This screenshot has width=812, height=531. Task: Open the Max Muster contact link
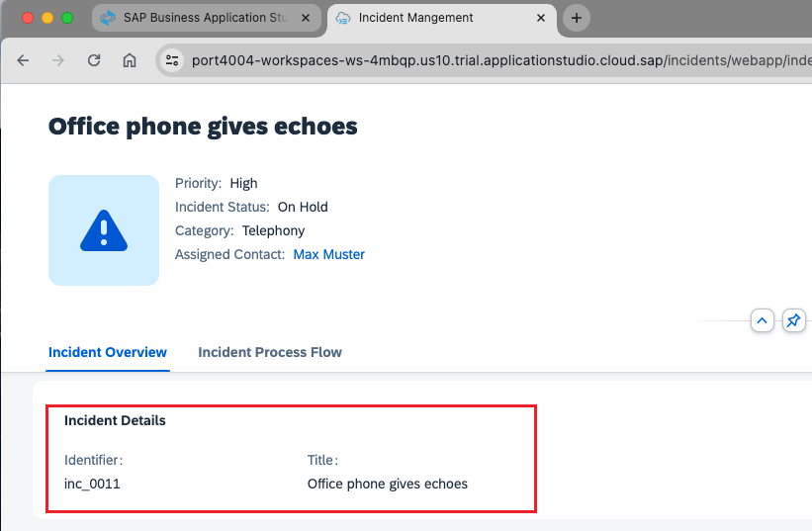click(x=329, y=254)
